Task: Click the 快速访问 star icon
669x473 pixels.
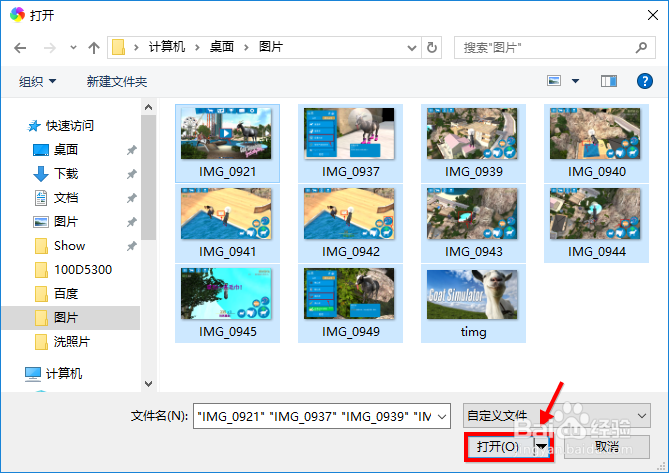Action: click(34, 126)
